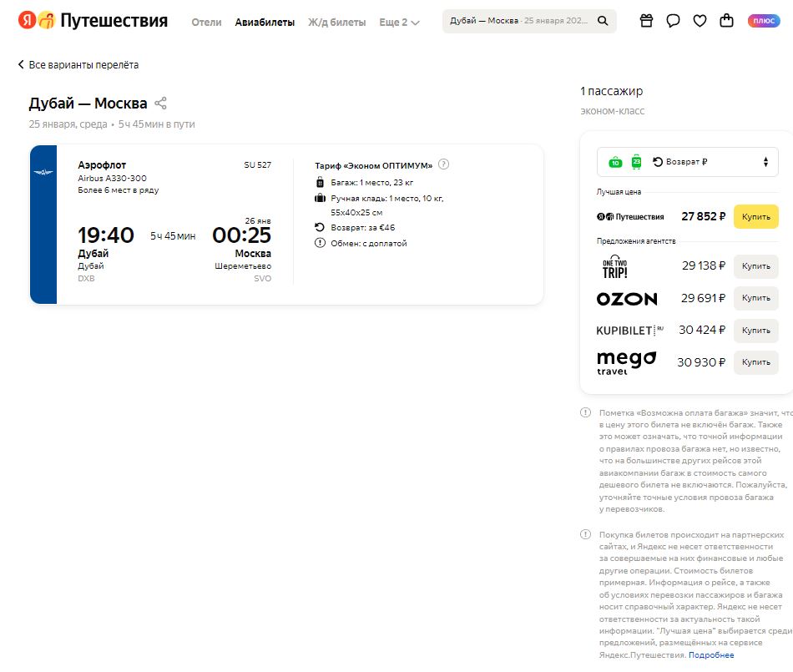793x672 pixels.
Task: Open the search magnifier icon in header
Action: coord(603,21)
